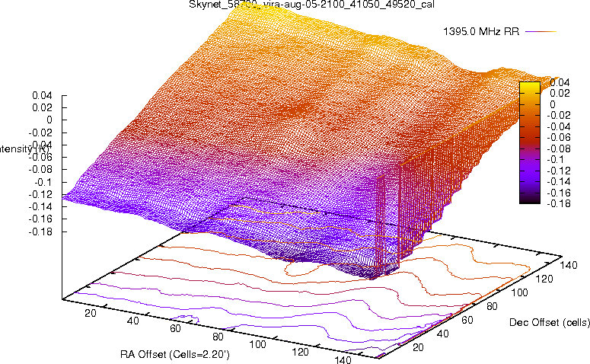
Task: Click the 40 tick on Dec Offset axis
Action: coord(443,334)
